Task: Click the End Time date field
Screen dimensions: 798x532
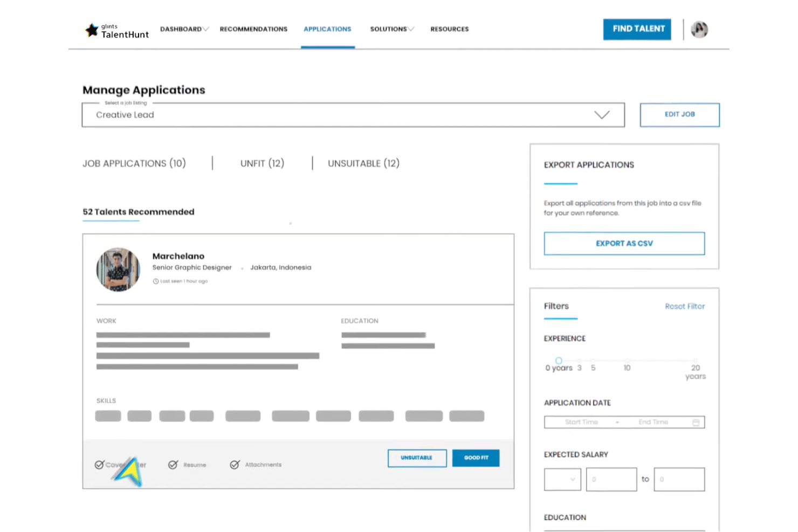Action: click(653, 422)
